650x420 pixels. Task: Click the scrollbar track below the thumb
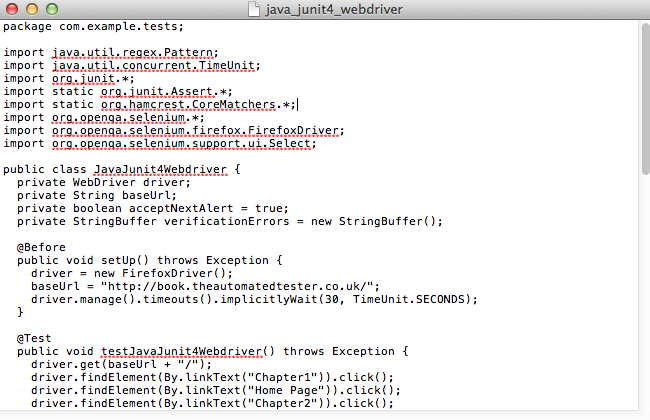[x=645, y=292]
